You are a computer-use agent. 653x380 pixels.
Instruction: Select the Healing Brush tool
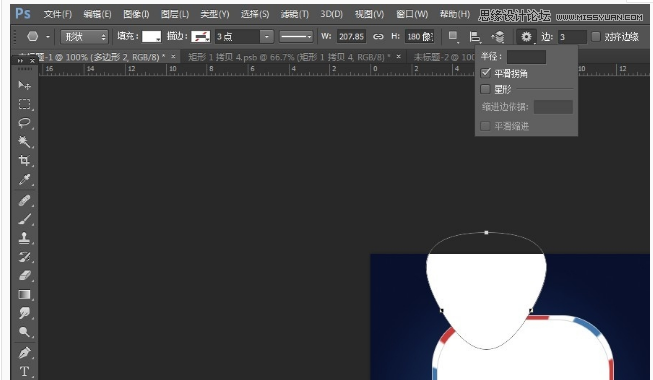(24, 200)
